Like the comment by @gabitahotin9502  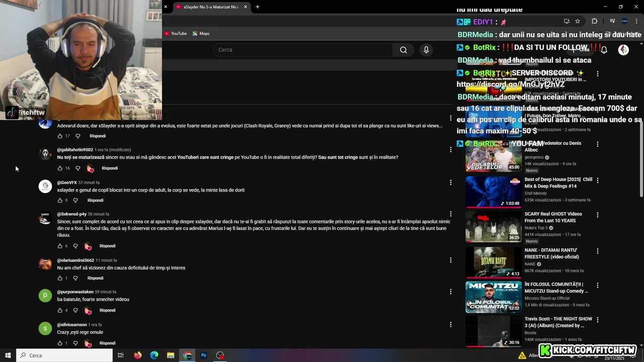tap(60, 168)
